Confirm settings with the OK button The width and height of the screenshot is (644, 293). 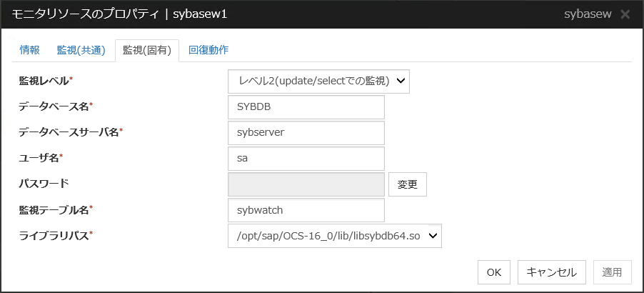[493, 272]
